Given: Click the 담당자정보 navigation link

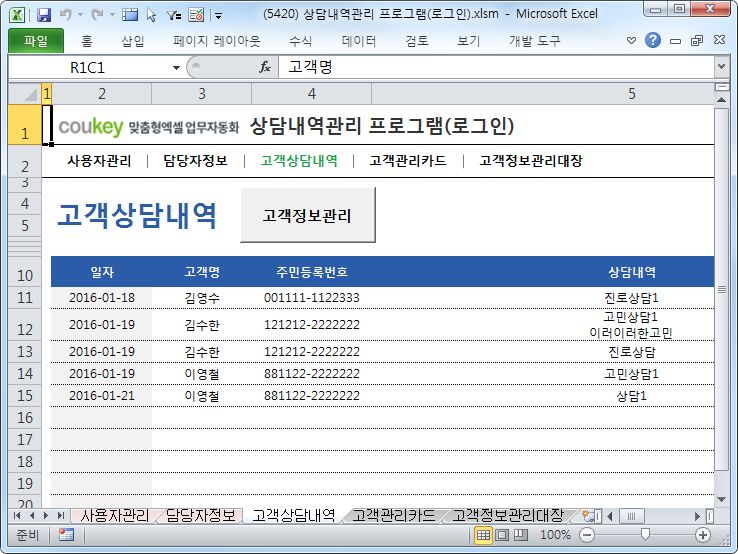Looking at the screenshot, I should (x=195, y=161).
